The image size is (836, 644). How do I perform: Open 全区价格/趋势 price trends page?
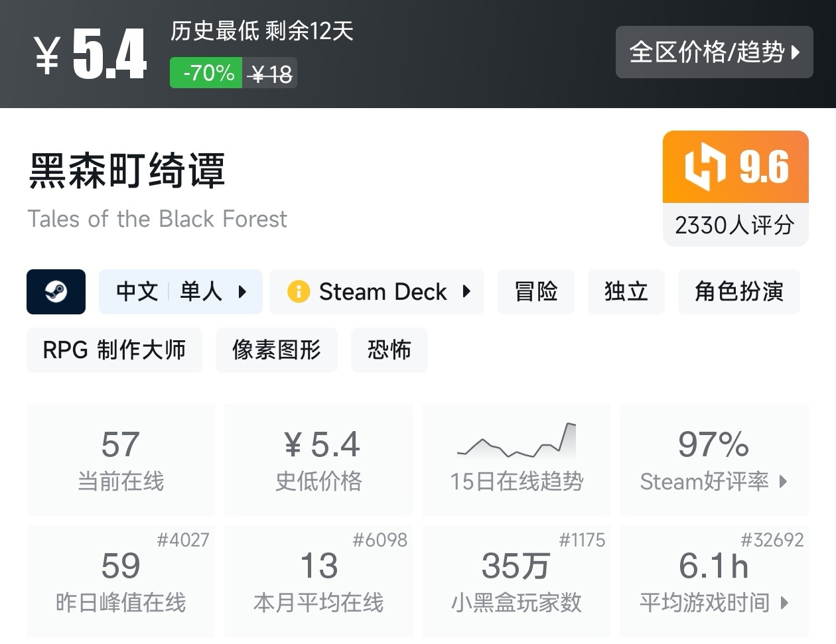pos(714,52)
